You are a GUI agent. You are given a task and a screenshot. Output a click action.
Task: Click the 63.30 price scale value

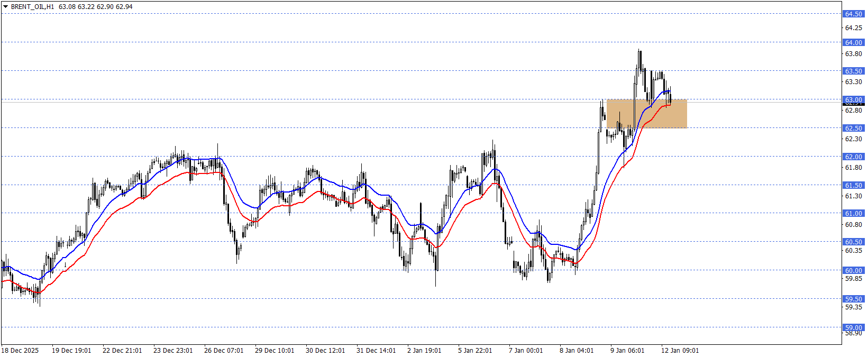pos(853,82)
